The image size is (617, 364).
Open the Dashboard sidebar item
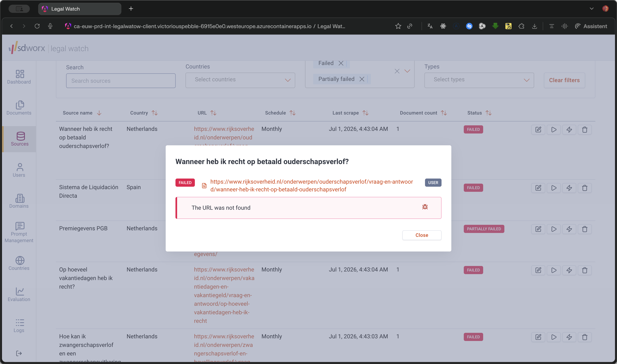point(19,77)
